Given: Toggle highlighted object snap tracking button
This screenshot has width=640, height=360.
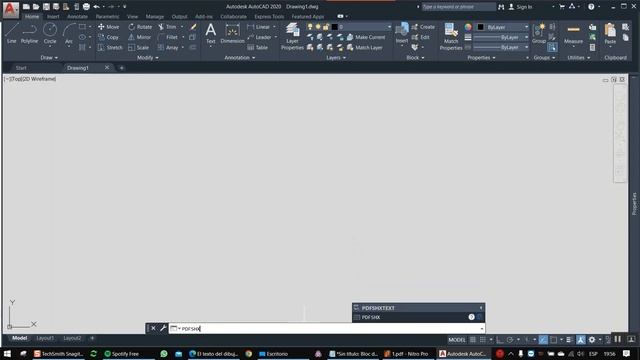Looking at the screenshot, I should coord(543,340).
